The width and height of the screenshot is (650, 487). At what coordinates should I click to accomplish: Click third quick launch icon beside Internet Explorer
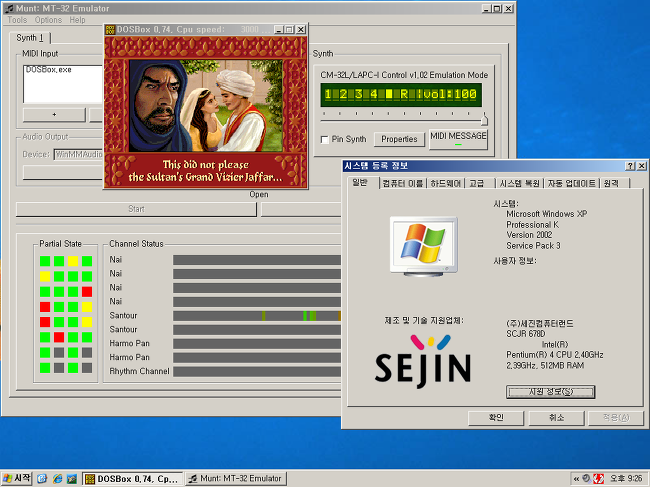[72, 479]
